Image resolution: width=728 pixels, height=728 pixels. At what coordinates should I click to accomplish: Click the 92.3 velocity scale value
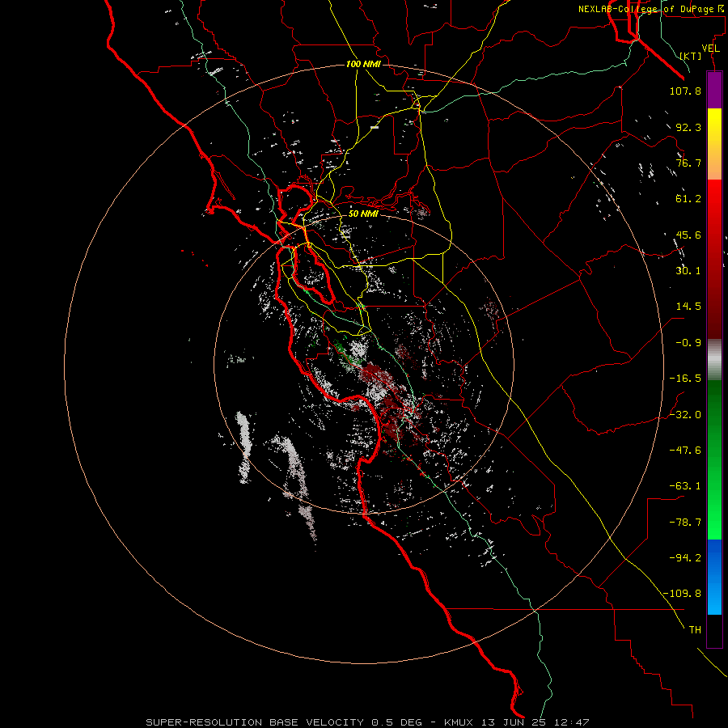coord(688,127)
